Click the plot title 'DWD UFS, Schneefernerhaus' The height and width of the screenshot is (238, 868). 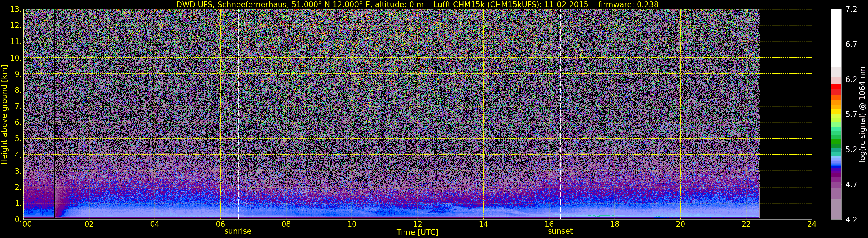pos(232,4)
